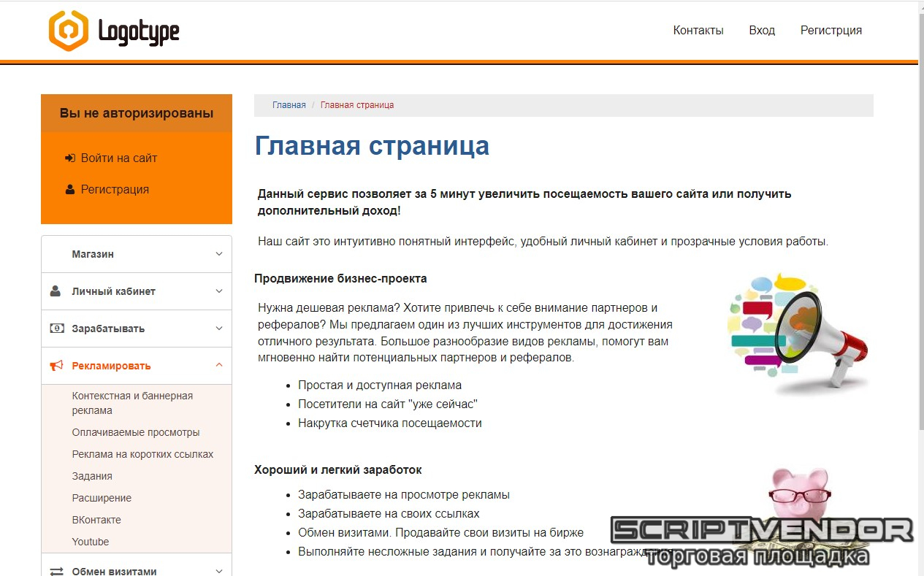Image resolution: width=924 pixels, height=576 pixels.
Task: Click the bullet Обмен визитами. Продавайте свои визиты
Action: click(x=441, y=532)
